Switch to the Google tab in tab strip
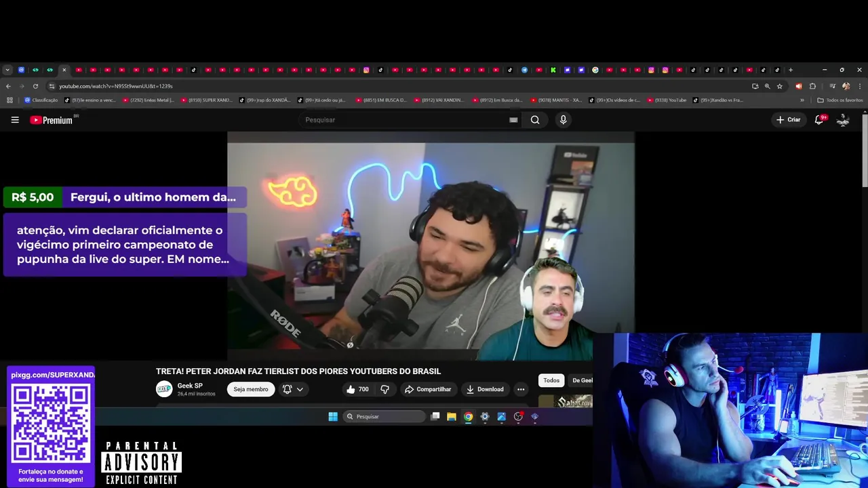Image resolution: width=868 pixels, height=488 pixels. [x=595, y=70]
